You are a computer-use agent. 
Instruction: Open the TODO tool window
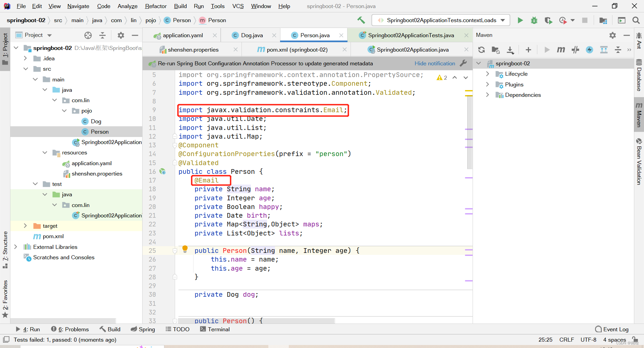point(178,329)
